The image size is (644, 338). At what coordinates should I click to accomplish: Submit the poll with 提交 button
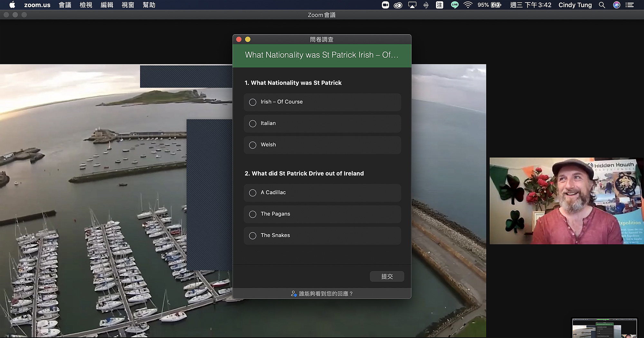tap(387, 277)
